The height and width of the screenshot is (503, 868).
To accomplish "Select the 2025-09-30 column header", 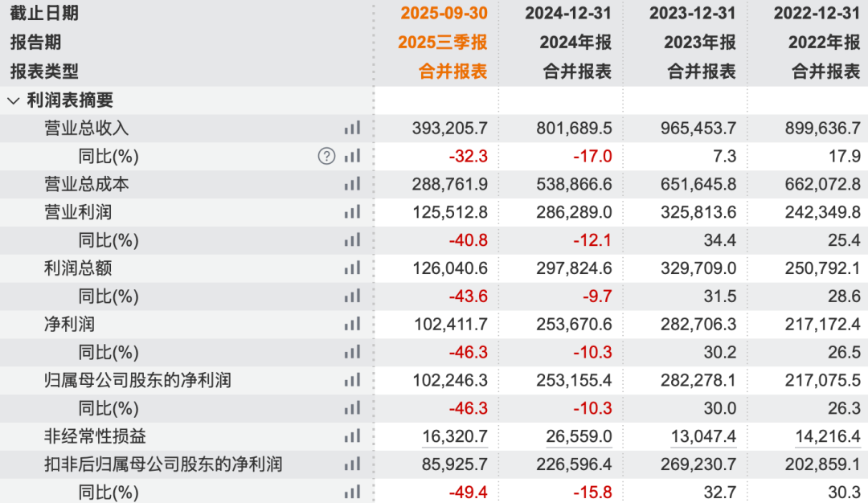I will pyautogui.click(x=444, y=14).
